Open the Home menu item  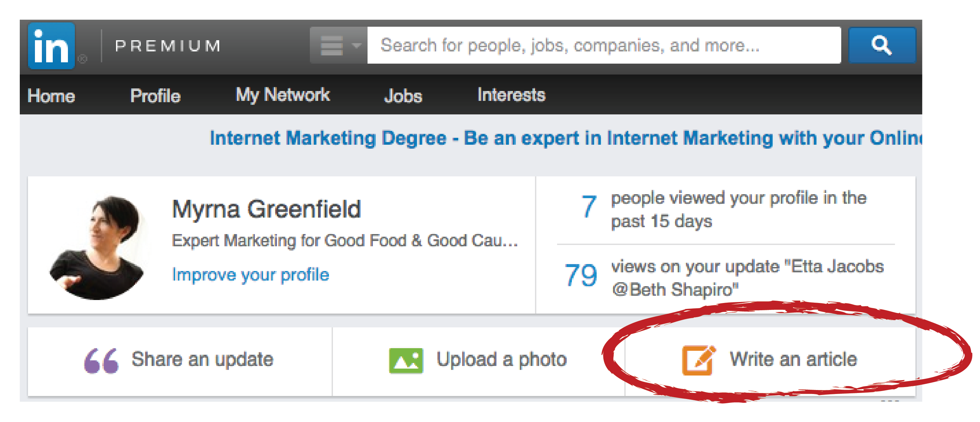tap(51, 96)
